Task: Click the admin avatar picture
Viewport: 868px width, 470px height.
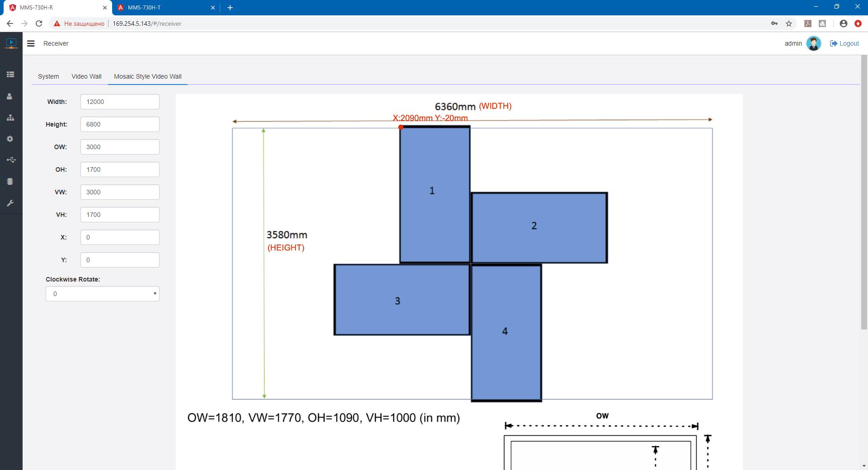Action: [x=813, y=43]
